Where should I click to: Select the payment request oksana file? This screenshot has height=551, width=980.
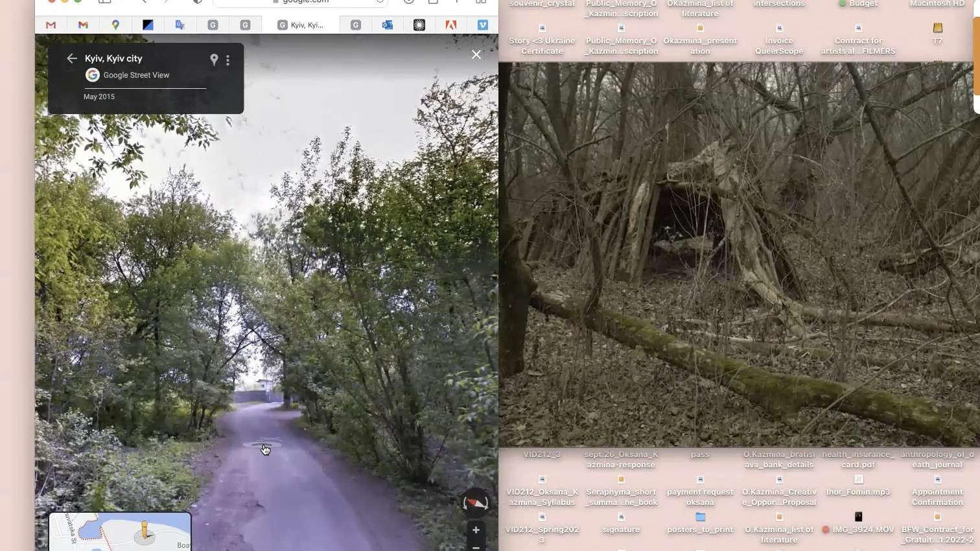point(700,480)
